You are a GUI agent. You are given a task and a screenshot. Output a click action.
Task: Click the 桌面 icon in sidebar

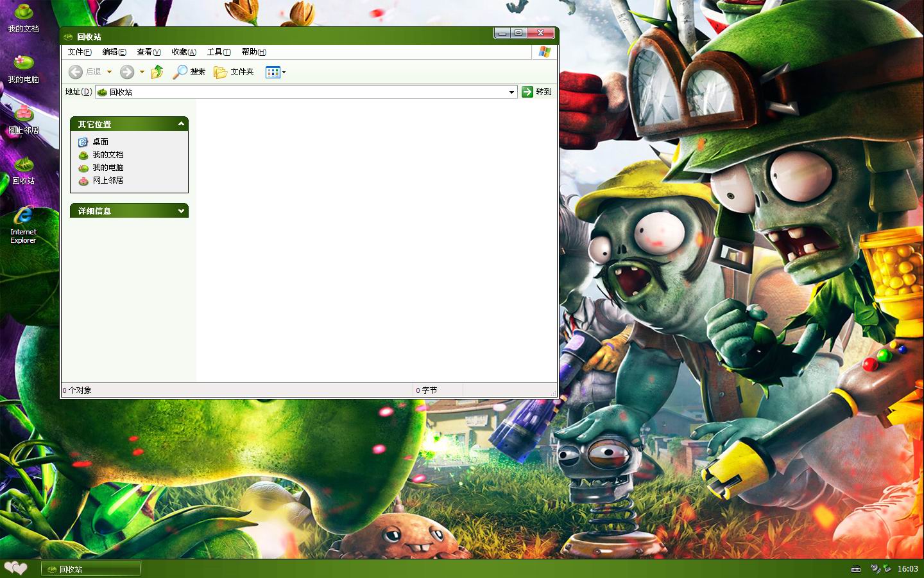(x=83, y=142)
